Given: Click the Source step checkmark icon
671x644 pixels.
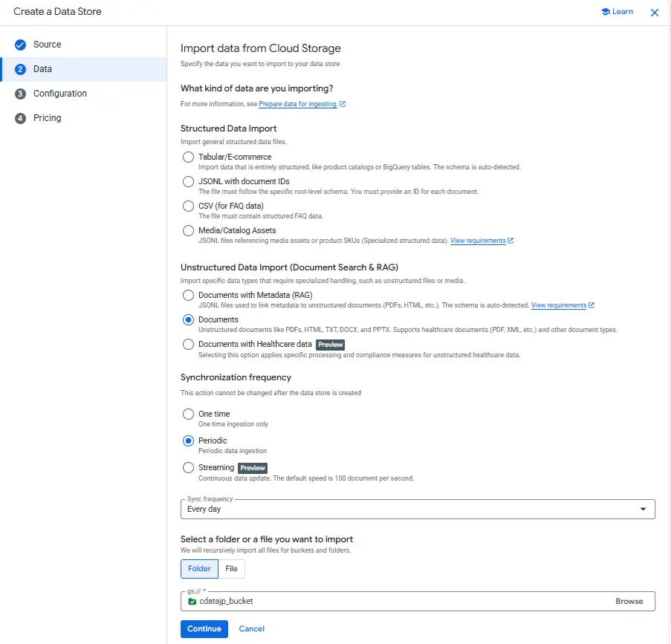Looking at the screenshot, I should [20, 45].
